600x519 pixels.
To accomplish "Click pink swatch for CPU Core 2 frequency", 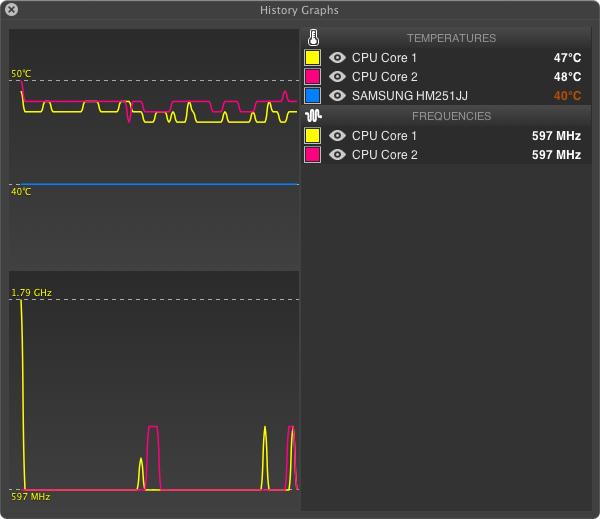I will (312, 154).
